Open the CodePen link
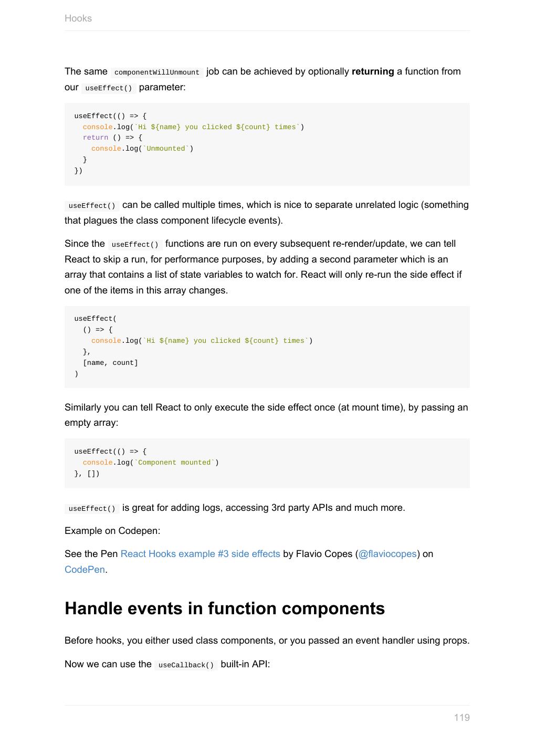The height and width of the screenshot is (756, 535). coord(85,570)
